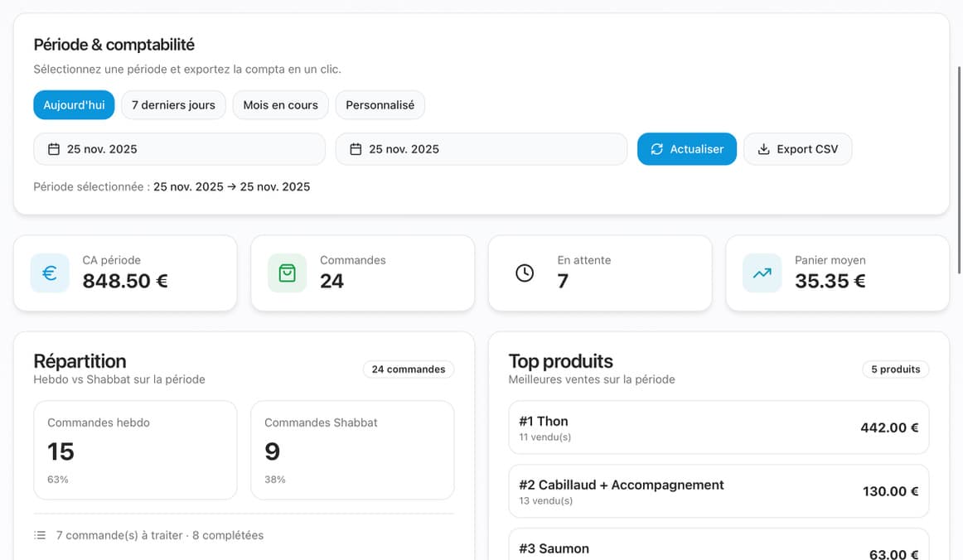This screenshot has width=963, height=560.
Task: Click the euro icon on CA période card
Action: pyautogui.click(x=49, y=273)
